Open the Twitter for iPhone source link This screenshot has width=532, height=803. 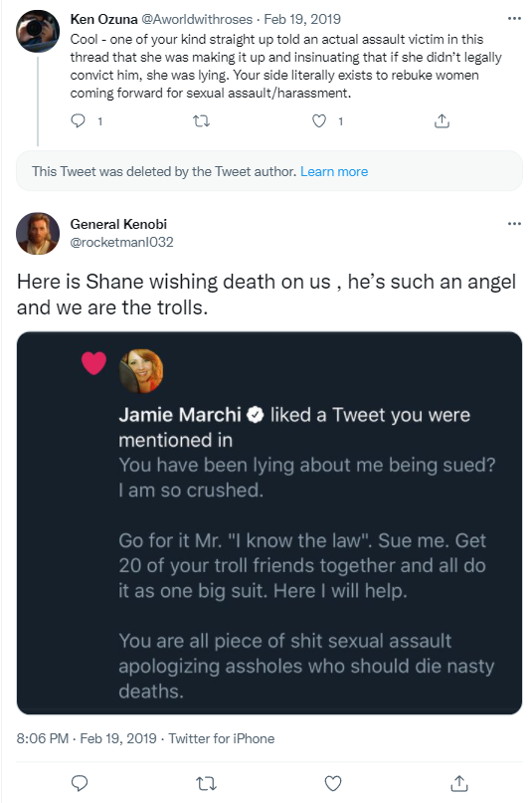pos(222,738)
